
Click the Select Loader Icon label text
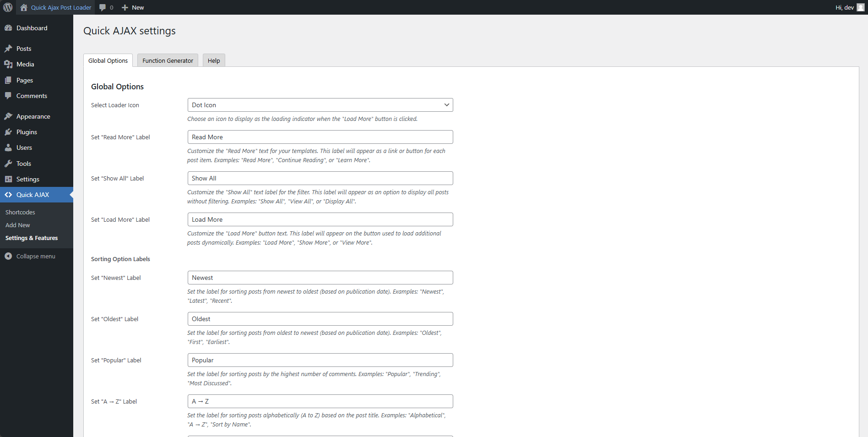tap(115, 105)
